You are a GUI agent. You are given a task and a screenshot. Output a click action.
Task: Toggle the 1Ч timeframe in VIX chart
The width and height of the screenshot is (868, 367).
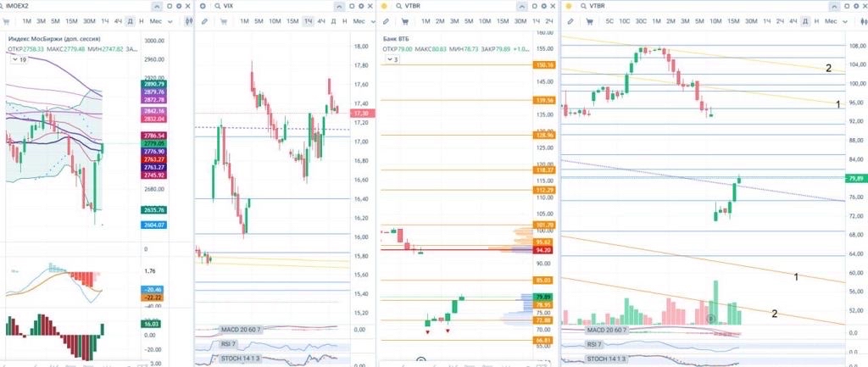308,19
